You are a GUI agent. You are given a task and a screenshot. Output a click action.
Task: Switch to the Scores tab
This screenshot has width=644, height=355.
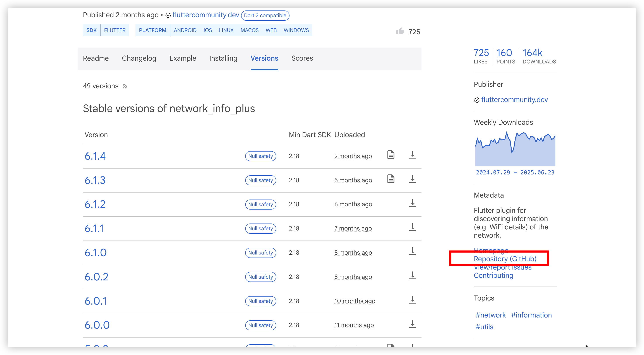tap(302, 58)
